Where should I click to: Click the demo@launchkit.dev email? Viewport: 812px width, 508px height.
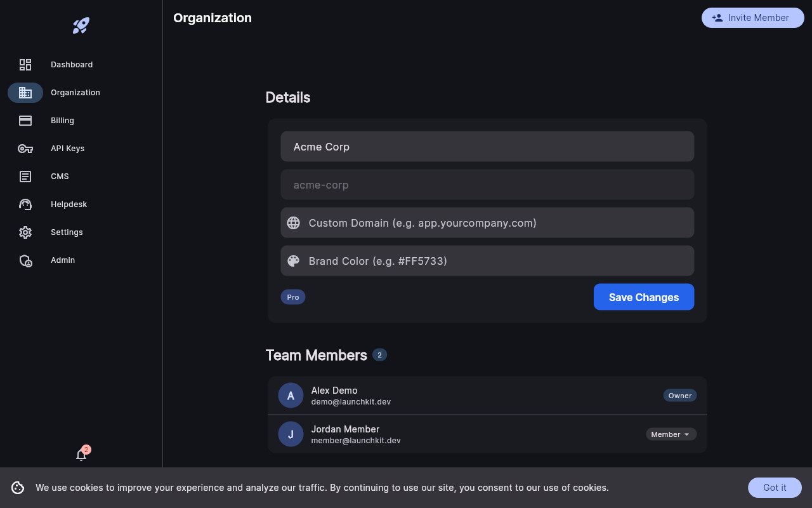pos(351,402)
